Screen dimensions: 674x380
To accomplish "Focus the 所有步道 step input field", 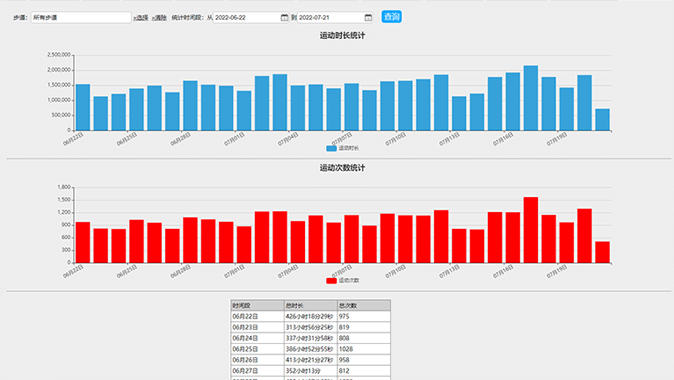I will 81,17.
